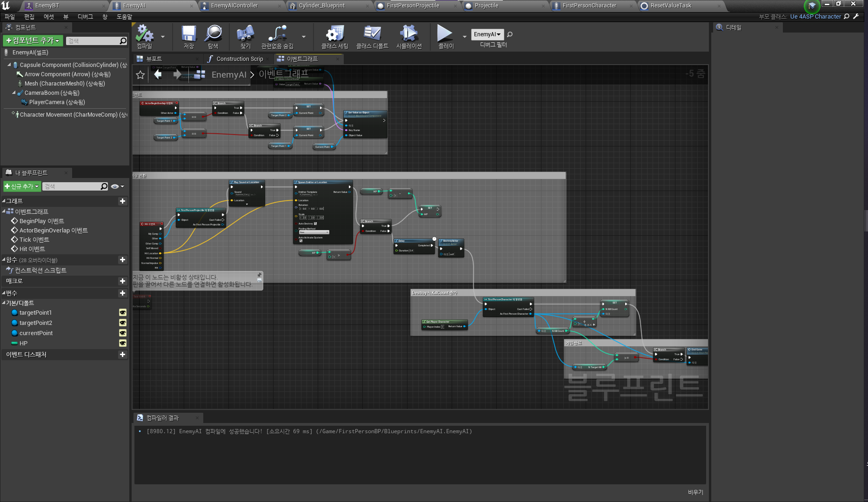Click the Find (찾기) binoculars icon
This screenshot has width=868, height=502.
click(245, 34)
